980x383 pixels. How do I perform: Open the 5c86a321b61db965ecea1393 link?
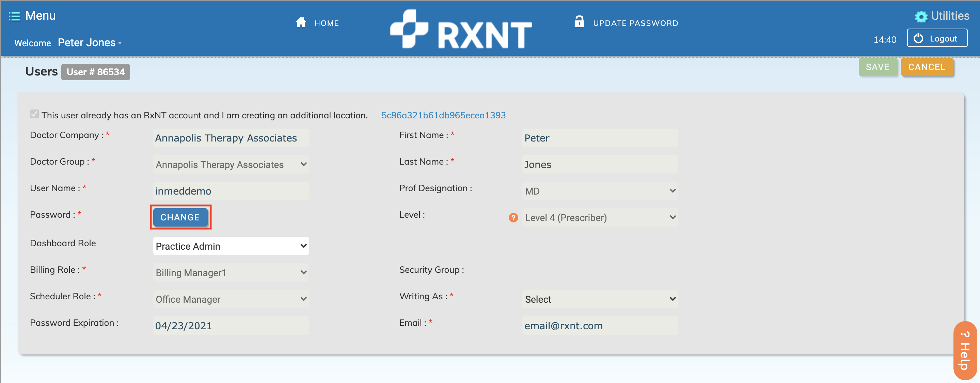coord(443,115)
